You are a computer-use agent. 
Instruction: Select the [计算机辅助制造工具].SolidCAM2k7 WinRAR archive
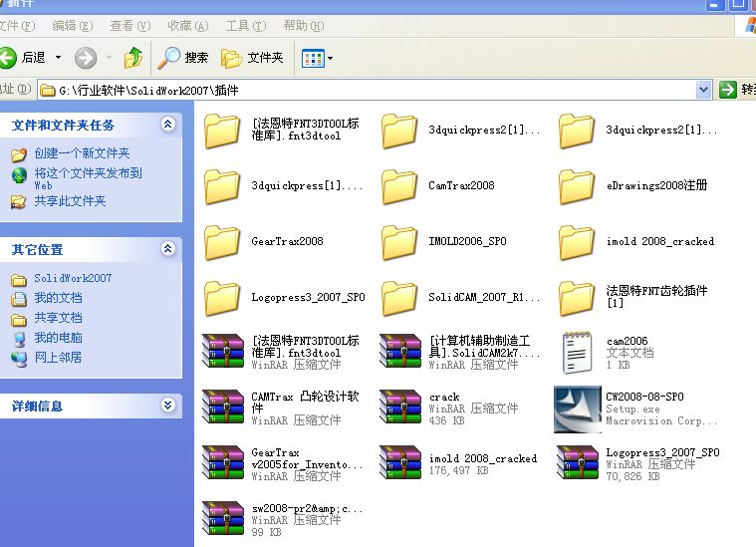[400, 351]
